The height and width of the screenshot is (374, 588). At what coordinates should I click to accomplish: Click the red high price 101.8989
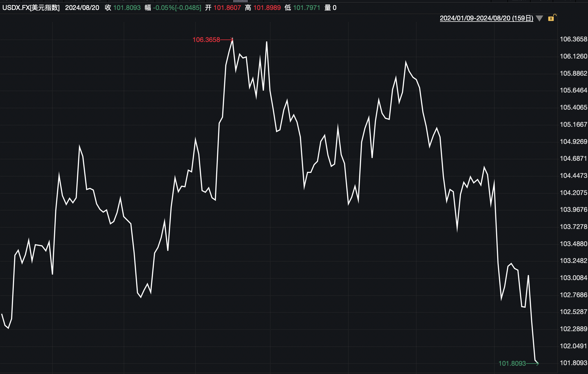[267, 8]
